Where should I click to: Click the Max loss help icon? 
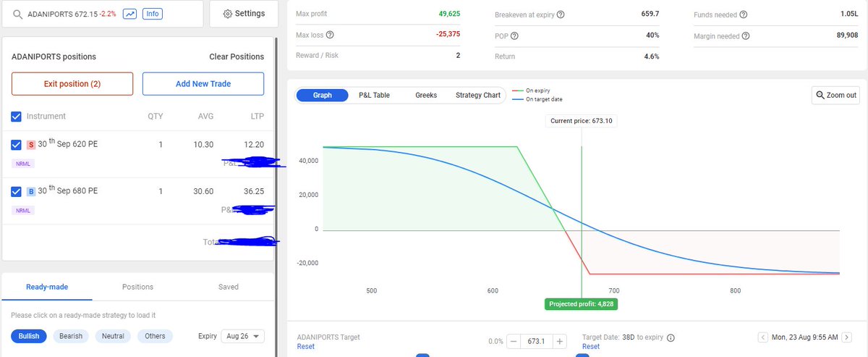(331, 35)
